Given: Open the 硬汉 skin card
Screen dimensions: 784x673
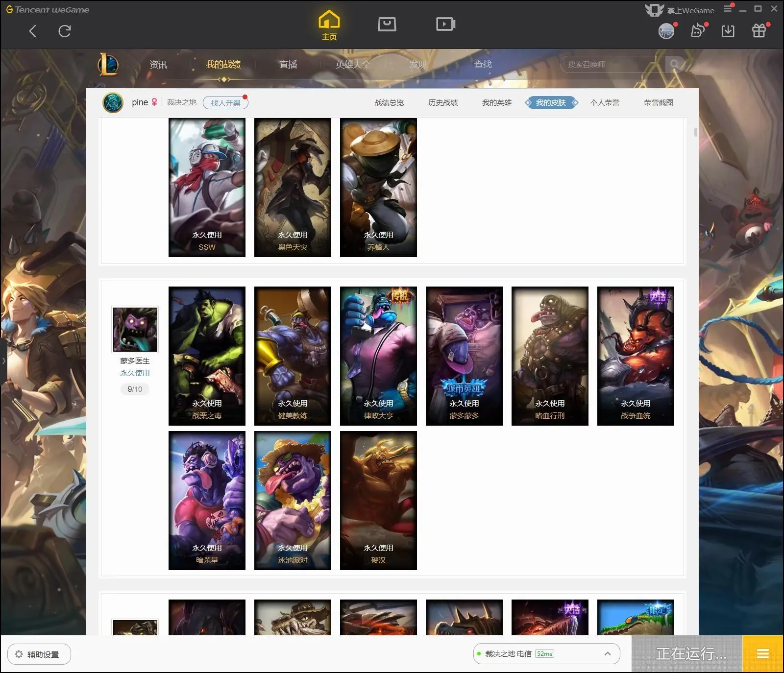Looking at the screenshot, I should 378,501.
